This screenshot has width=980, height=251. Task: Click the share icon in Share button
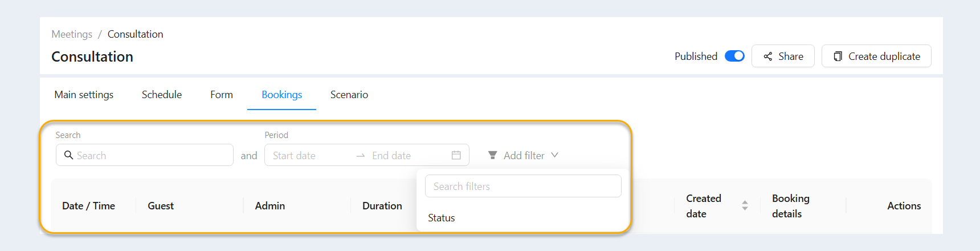coord(768,56)
